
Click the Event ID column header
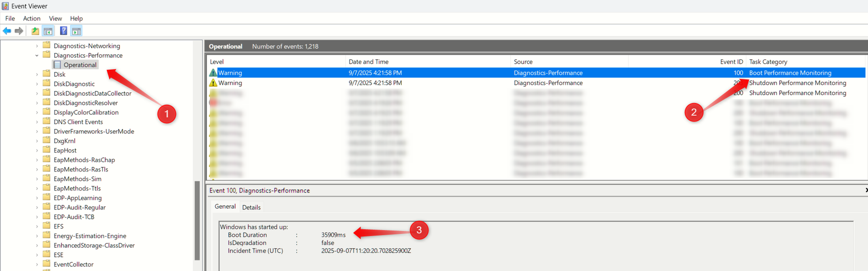tap(731, 62)
